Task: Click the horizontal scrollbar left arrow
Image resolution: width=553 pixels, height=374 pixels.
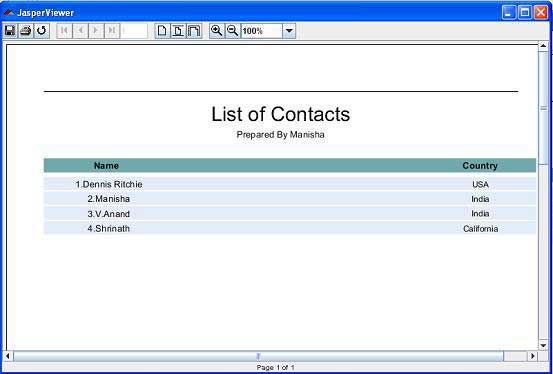Action: pos(8,356)
